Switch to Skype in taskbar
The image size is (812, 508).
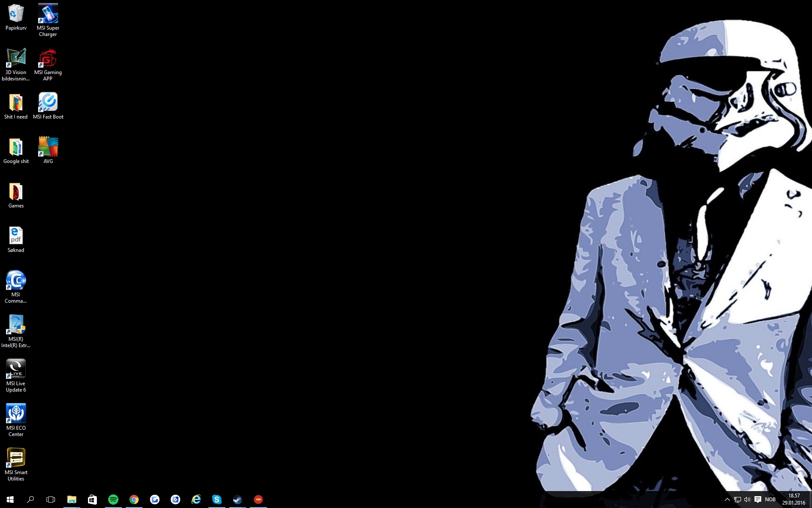click(x=217, y=500)
